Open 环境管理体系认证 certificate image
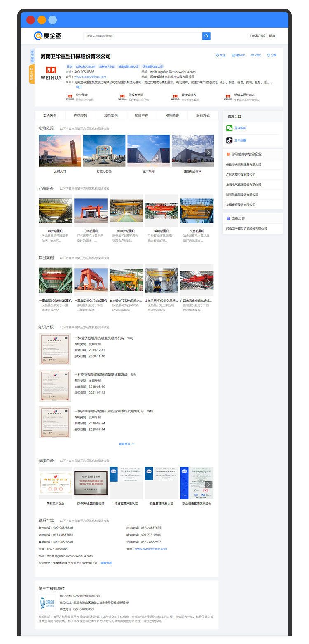This screenshot has width=309, height=644. coord(126,483)
